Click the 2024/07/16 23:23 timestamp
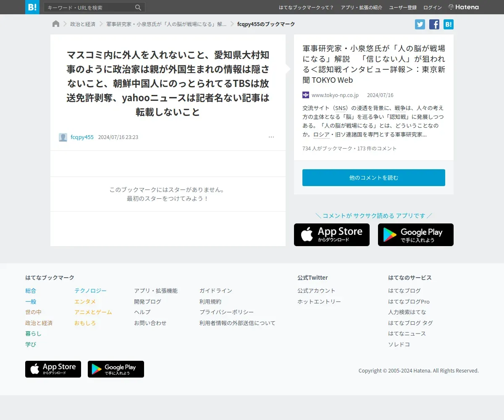Viewport: 504px width, 420px height. (118, 137)
